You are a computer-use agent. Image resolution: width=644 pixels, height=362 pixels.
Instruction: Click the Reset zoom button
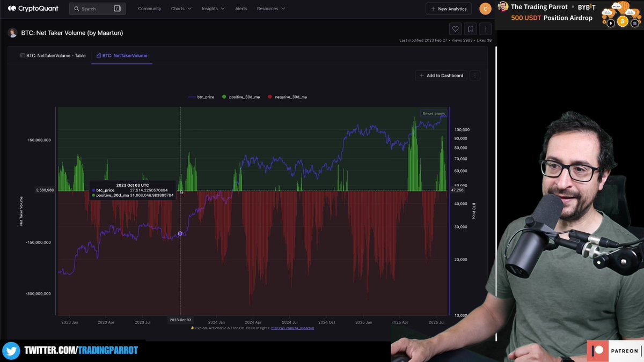(x=434, y=114)
